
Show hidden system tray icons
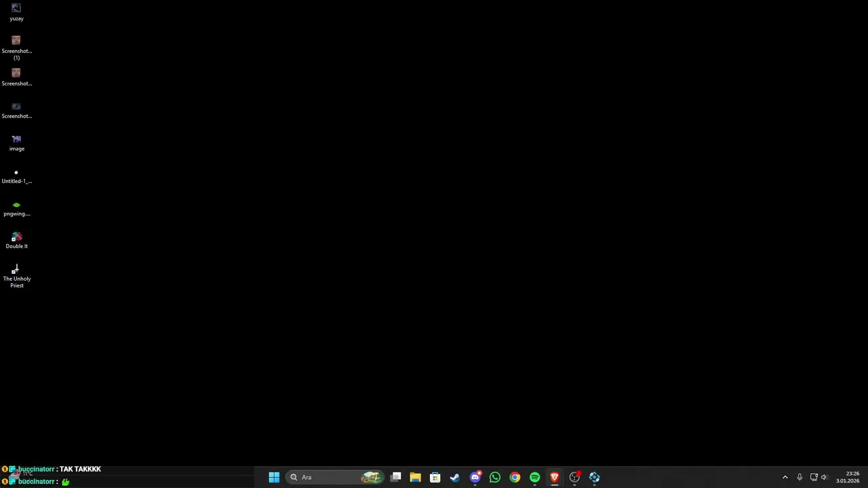785,477
